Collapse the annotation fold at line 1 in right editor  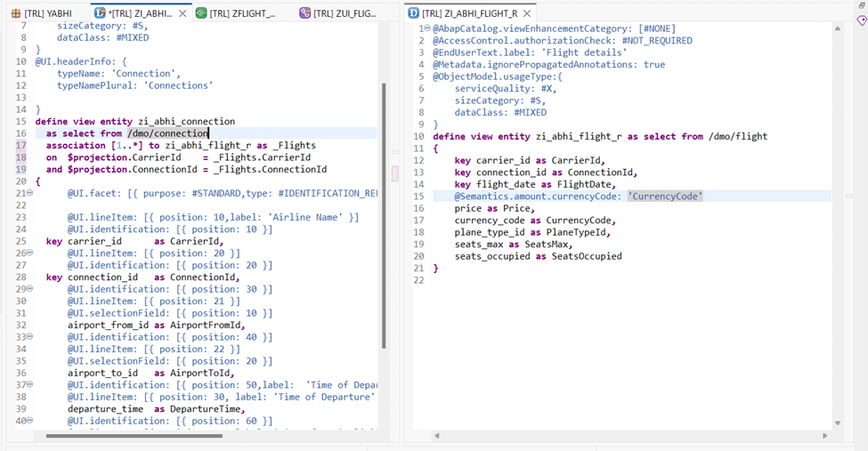(x=428, y=28)
